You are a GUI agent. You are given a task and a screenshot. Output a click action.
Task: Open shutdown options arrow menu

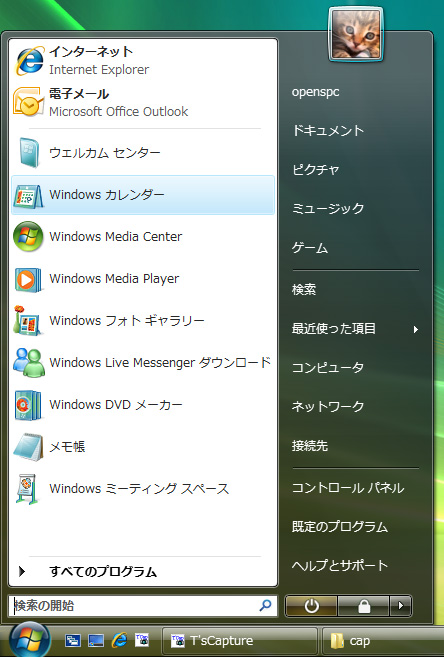[401, 606]
